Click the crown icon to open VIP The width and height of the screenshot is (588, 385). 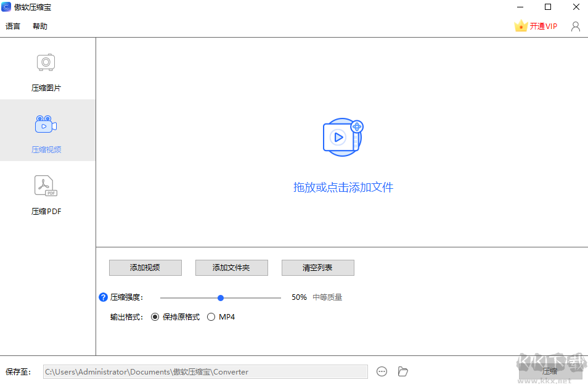coord(520,26)
